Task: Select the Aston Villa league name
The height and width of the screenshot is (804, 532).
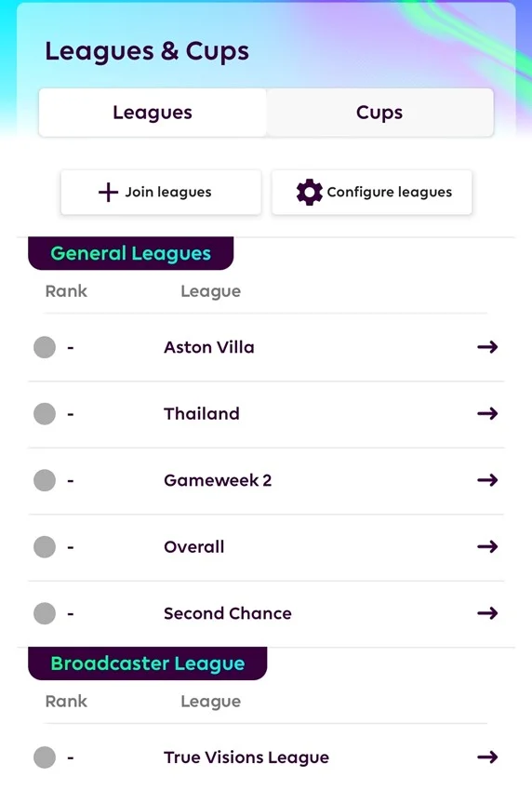Action: 209,347
